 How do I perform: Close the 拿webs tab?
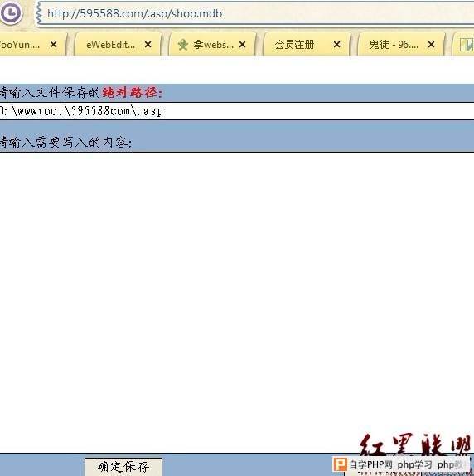(242, 45)
